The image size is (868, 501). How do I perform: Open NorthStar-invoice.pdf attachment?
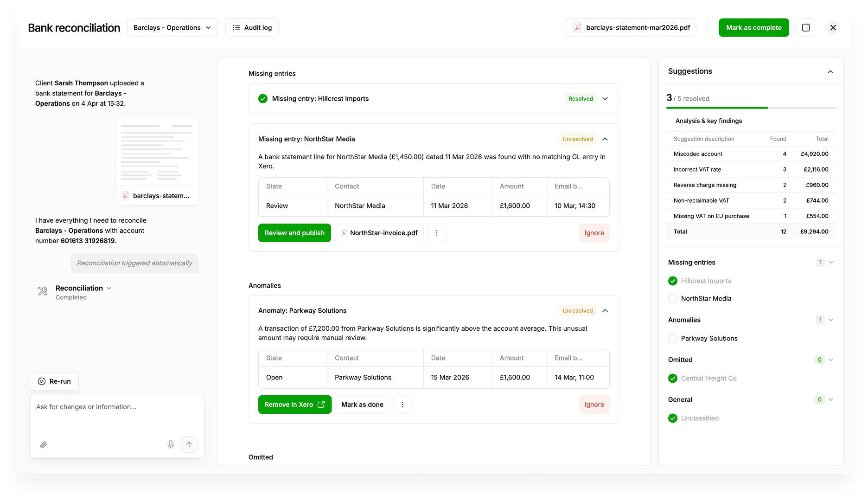coord(379,233)
